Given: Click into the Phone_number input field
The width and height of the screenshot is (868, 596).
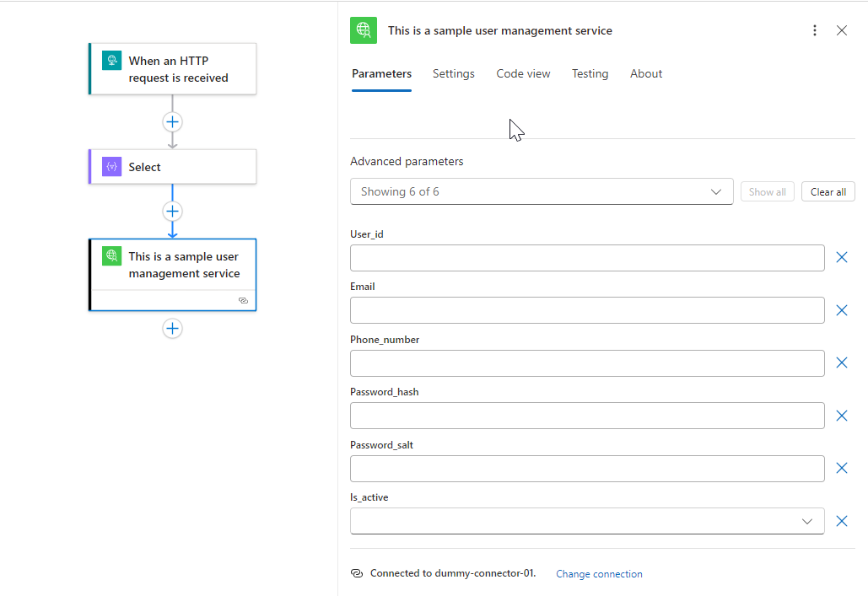Looking at the screenshot, I should (587, 363).
